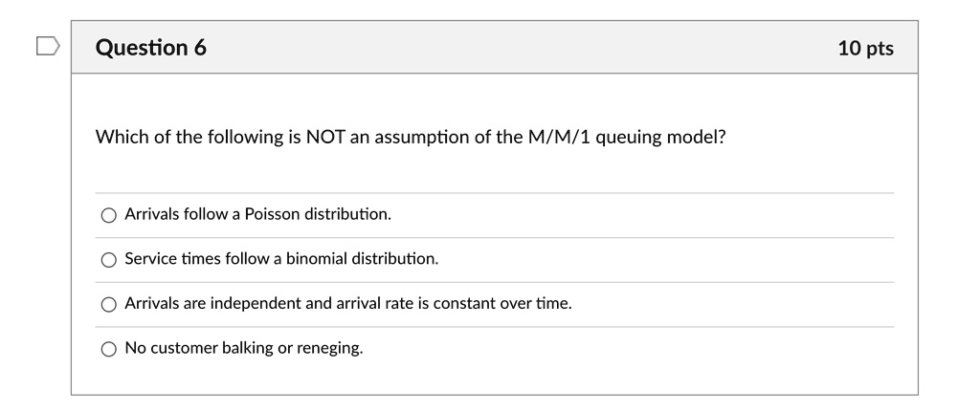Click the '10 pts' points label
980x412 pixels.
click(865, 48)
